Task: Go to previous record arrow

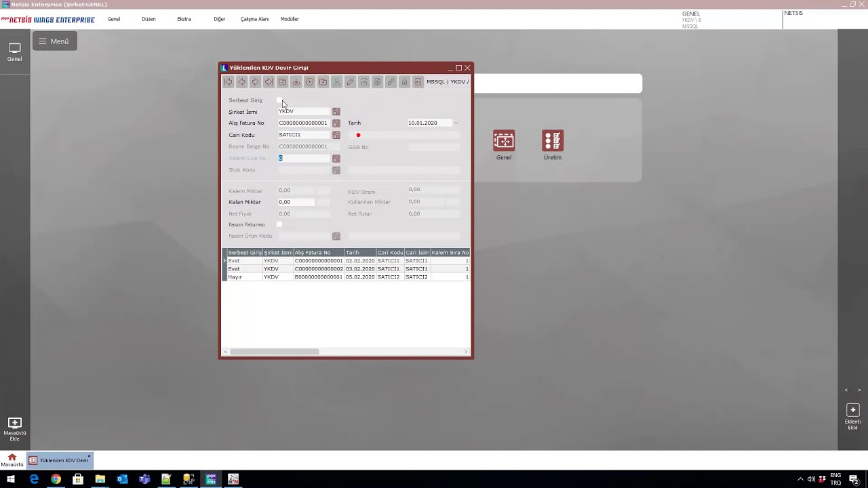Action: point(242,82)
